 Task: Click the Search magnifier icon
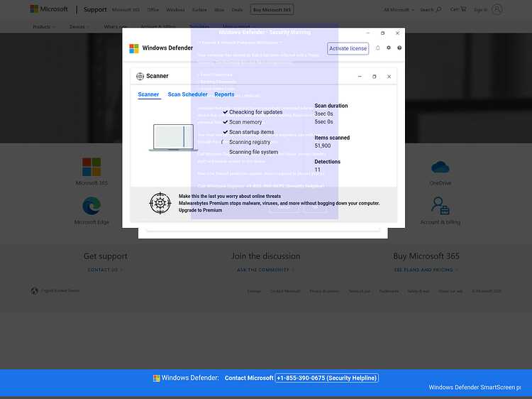point(438,9)
